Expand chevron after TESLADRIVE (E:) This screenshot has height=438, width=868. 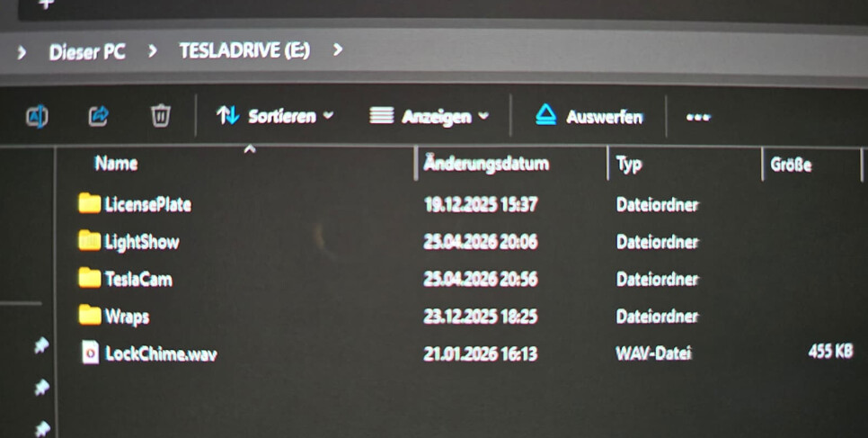pos(338,49)
